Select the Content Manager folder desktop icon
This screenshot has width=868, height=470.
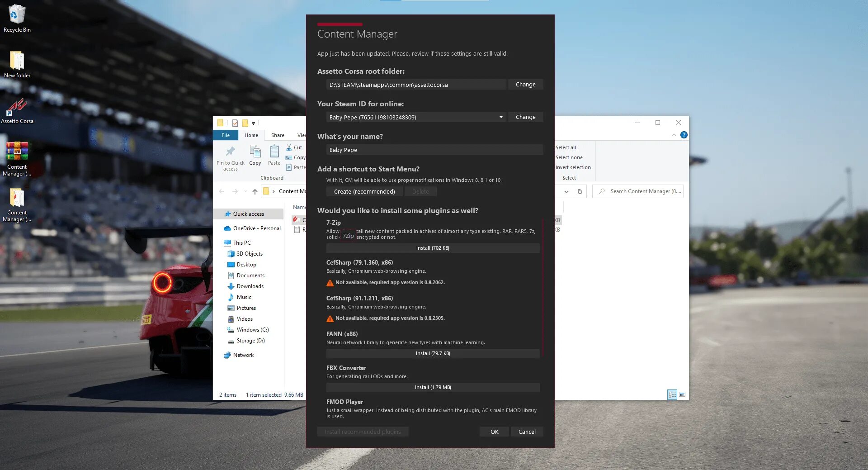click(x=17, y=205)
